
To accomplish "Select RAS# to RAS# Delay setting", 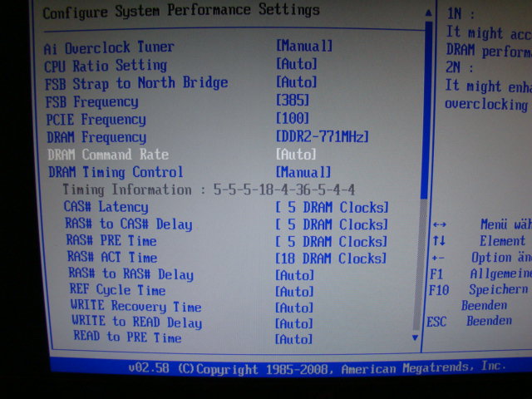I will [131, 273].
